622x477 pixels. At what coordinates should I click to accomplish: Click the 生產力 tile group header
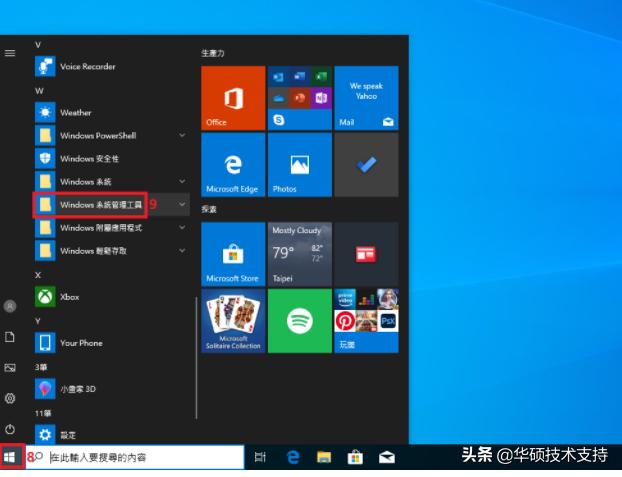[x=213, y=53]
